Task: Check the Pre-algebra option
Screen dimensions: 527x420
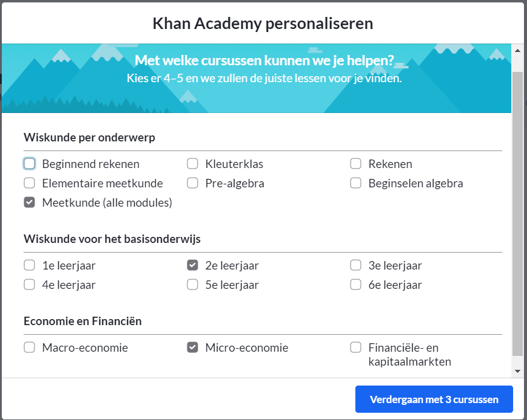Action: click(x=193, y=183)
